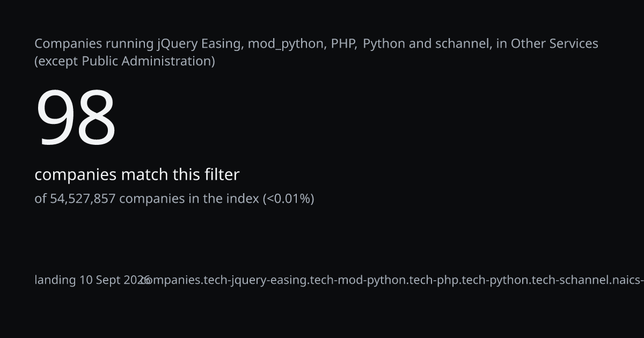This screenshot has width=644, height=338.
Task: Click the truncated 'naics-' slug ending
Action: (627, 280)
